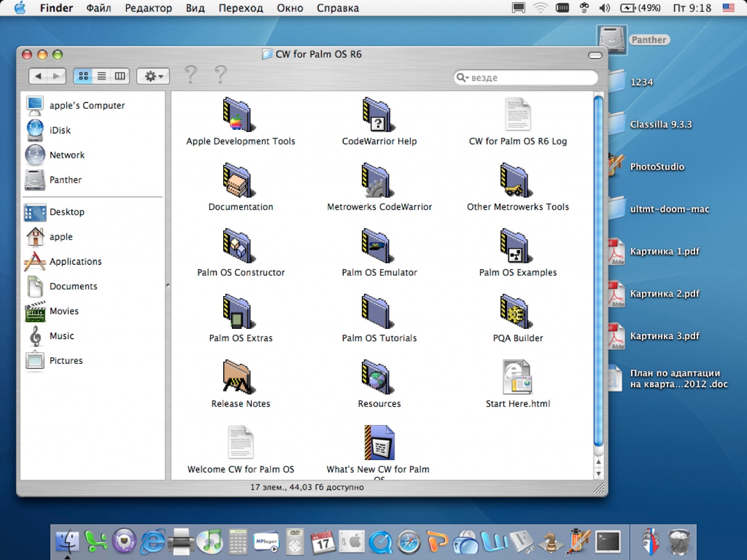
Task: Click the vertical scrollbar thumb in the file pane
Action: [598, 272]
